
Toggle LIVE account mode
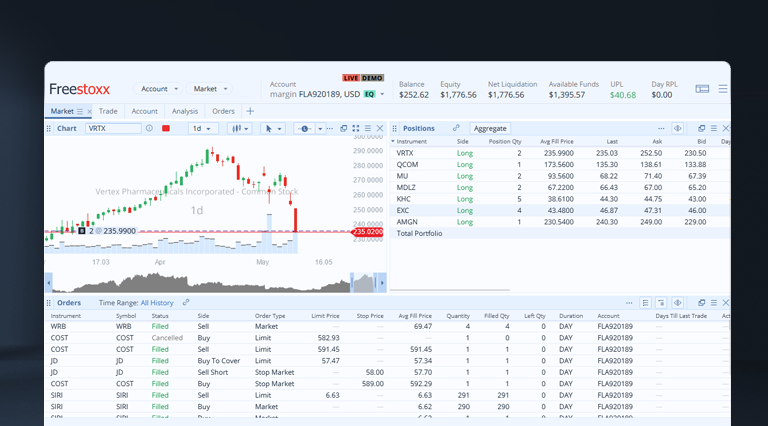click(x=351, y=78)
